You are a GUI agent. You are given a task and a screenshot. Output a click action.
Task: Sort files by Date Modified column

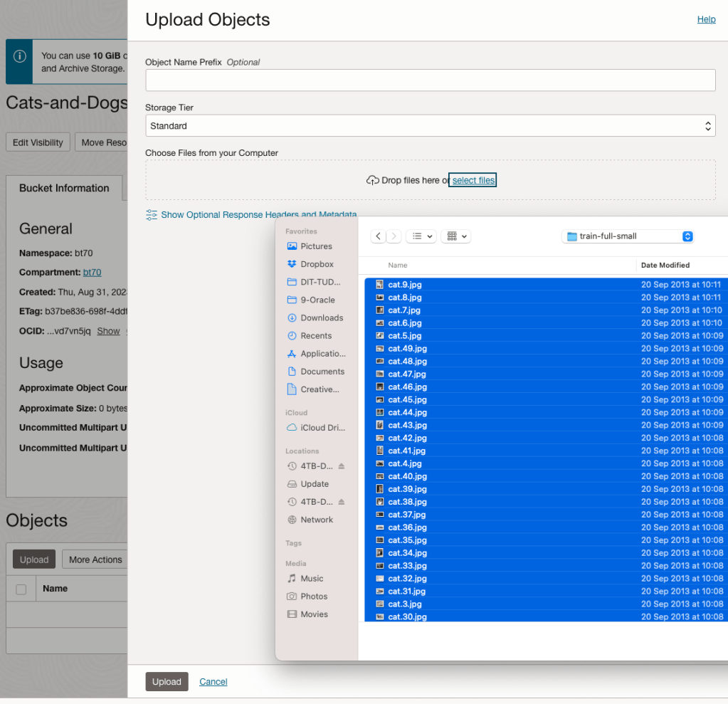(665, 265)
